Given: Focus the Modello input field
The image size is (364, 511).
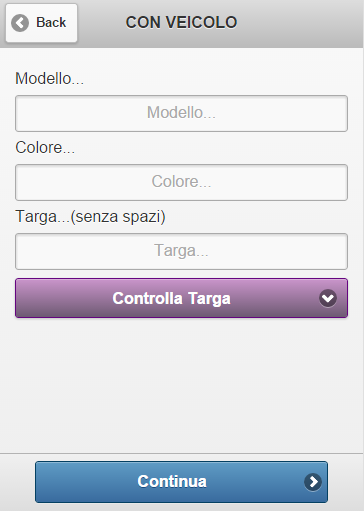Looking at the screenshot, I should (181, 113).
